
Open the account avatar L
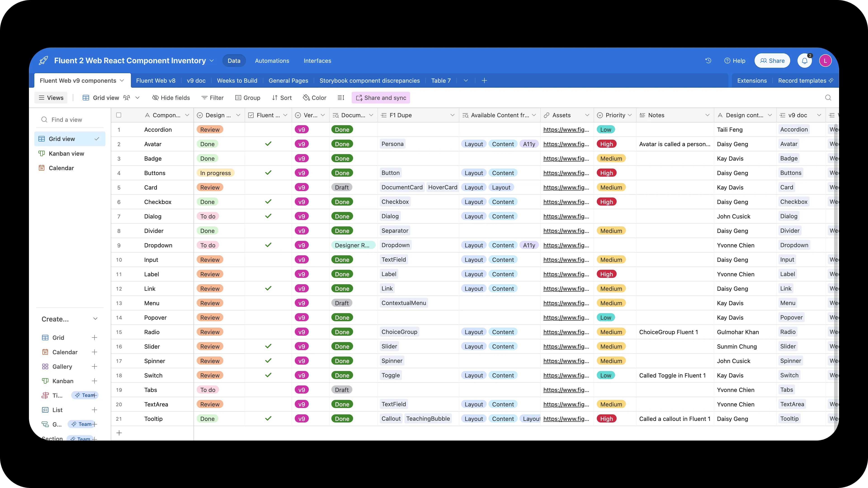tap(825, 61)
